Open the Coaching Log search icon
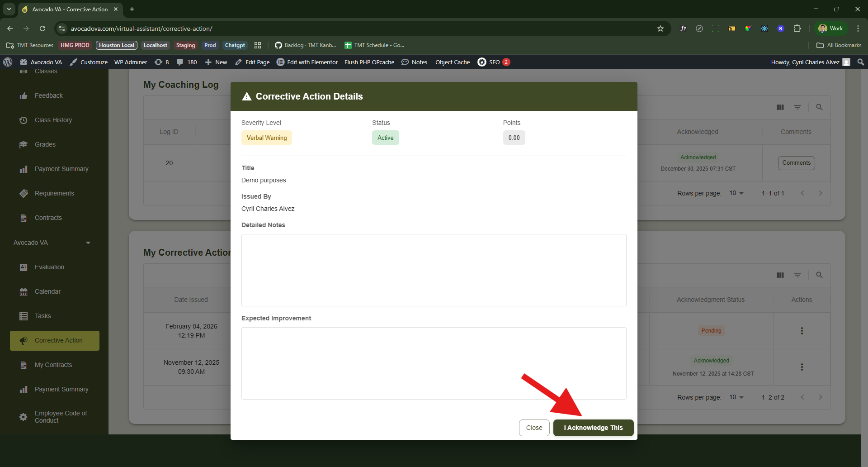The height and width of the screenshot is (467, 868). [819, 107]
